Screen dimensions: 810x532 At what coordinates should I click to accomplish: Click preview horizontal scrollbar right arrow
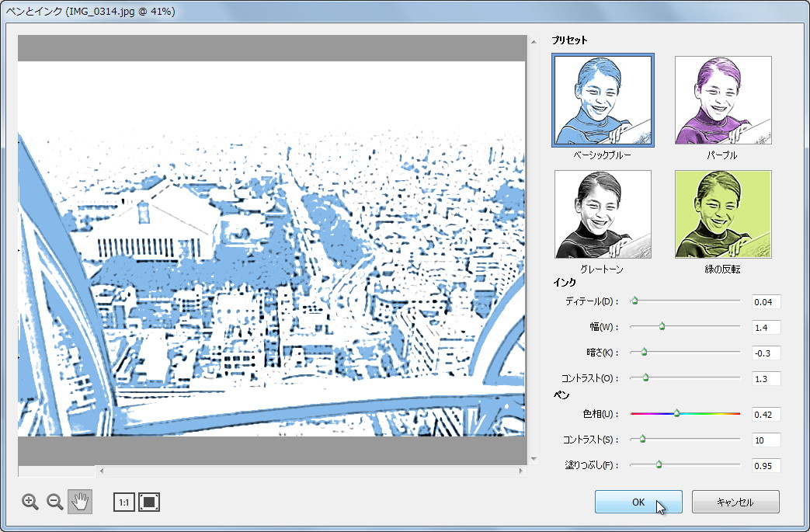pos(520,471)
